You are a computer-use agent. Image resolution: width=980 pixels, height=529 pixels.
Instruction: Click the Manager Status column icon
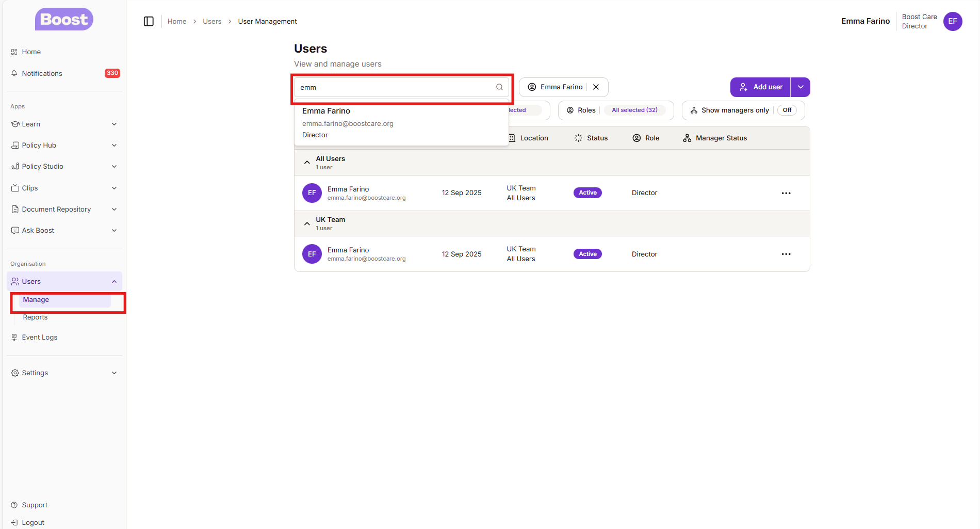coord(687,138)
